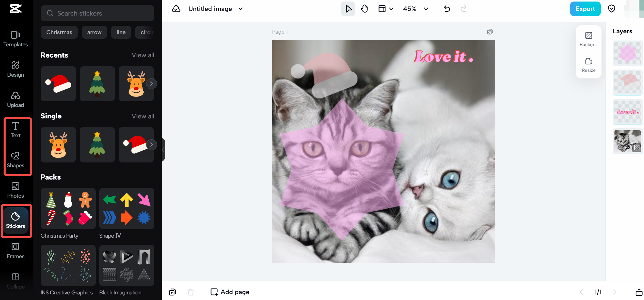The width and height of the screenshot is (644, 300).
Task: Select the hand pan tool
Action: pos(364,9)
